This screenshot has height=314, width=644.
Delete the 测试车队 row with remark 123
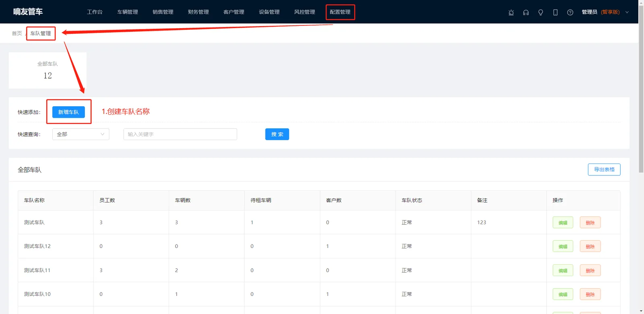590,223
